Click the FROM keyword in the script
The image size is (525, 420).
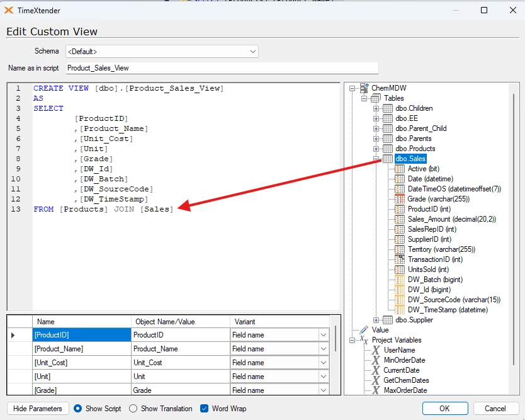click(x=43, y=209)
